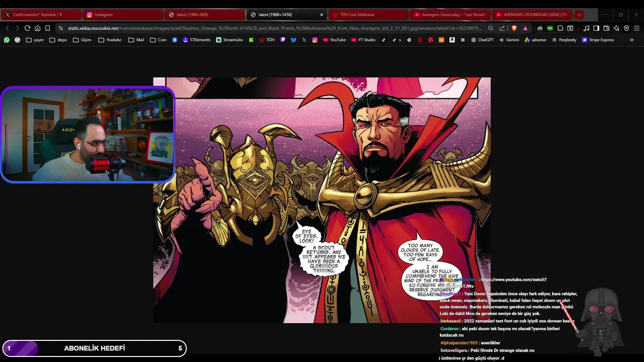
Task: Switch to Avengers: Doomsday Last Breath tab
Action: click(x=450, y=15)
